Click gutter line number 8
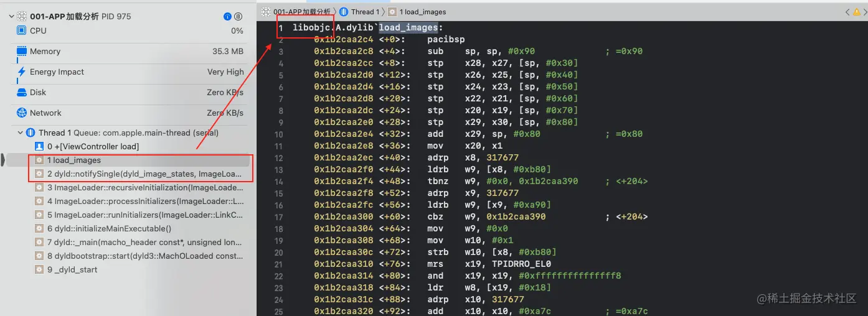This screenshot has width=868, height=316. coord(281,111)
